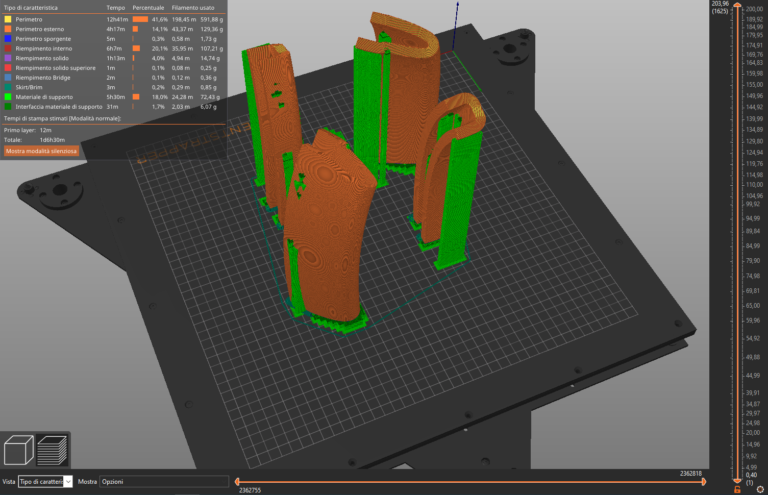Toggle visibility of Perimetro esterno feature
Image resolution: width=768 pixels, height=495 pixels.
click(x=40, y=28)
